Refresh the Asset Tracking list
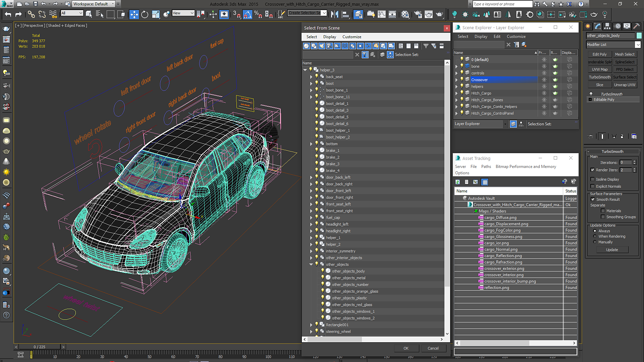This screenshot has width=644, height=362. tap(458, 182)
